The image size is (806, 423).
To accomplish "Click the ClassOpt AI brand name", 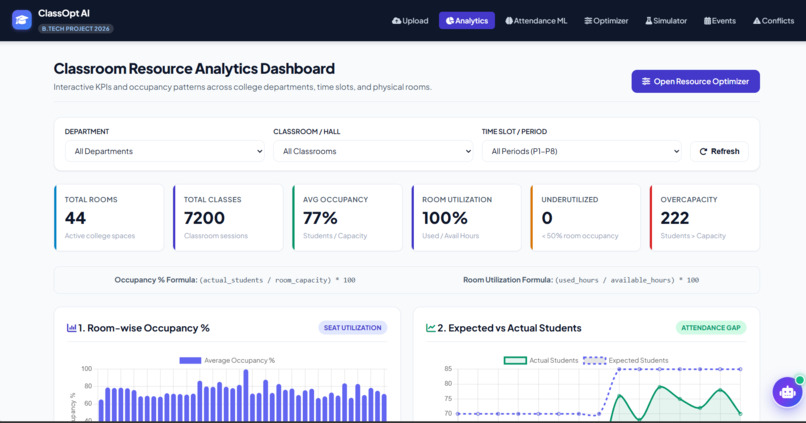I will tap(64, 13).
